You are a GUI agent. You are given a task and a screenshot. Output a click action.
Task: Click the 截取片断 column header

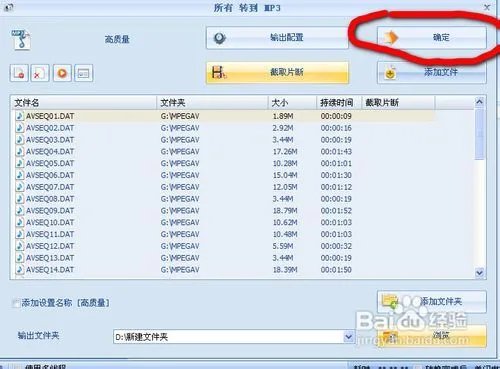[398, 103]
